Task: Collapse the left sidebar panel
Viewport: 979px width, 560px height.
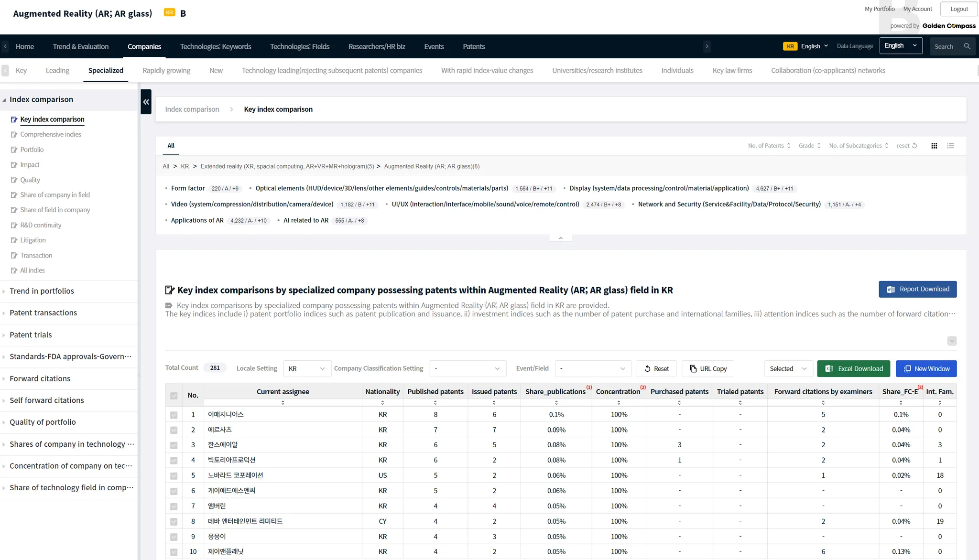Action: pyautogui.click(x=146, y=102)
